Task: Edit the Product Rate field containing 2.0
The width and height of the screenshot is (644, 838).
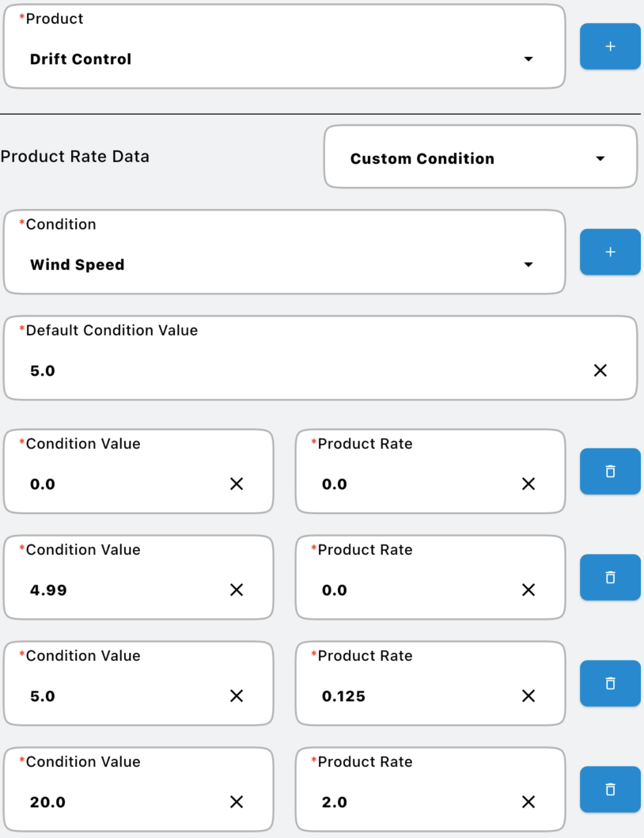Action: pyautogui.click(x=411, y=802)
